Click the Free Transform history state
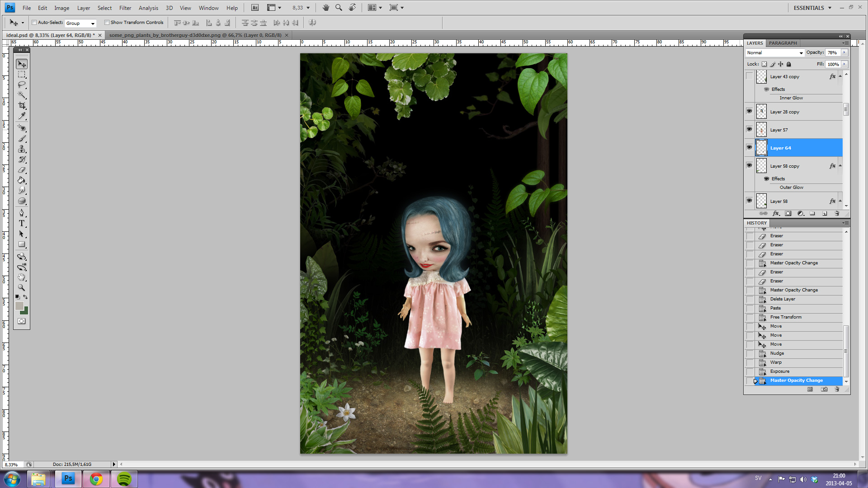The image size is (868, 488). coord(786,317)
